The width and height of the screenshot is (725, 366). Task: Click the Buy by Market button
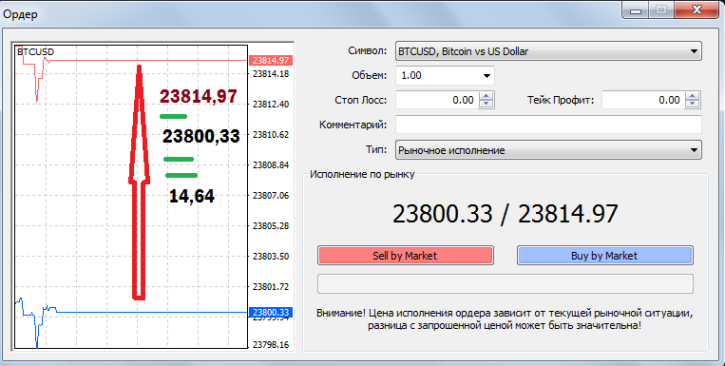coord(605,256)
